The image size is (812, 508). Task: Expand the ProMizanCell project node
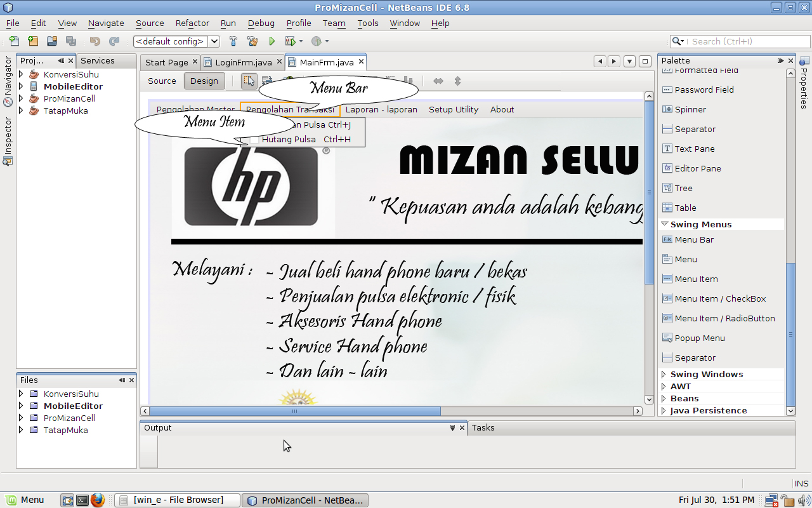point(21,98)
